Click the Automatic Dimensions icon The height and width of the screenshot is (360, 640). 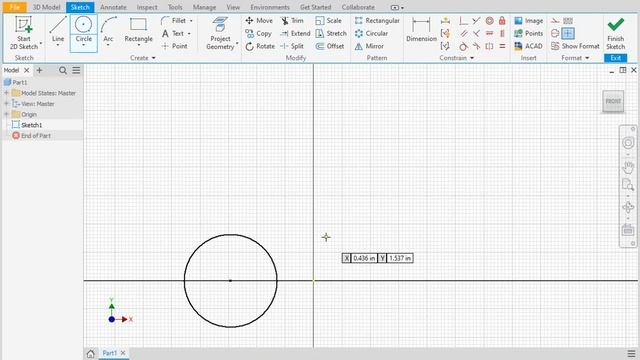(x=445, y=20)
